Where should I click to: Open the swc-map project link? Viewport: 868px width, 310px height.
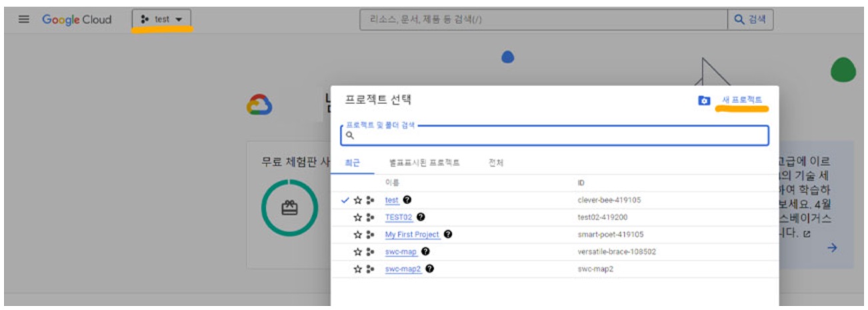401,252
